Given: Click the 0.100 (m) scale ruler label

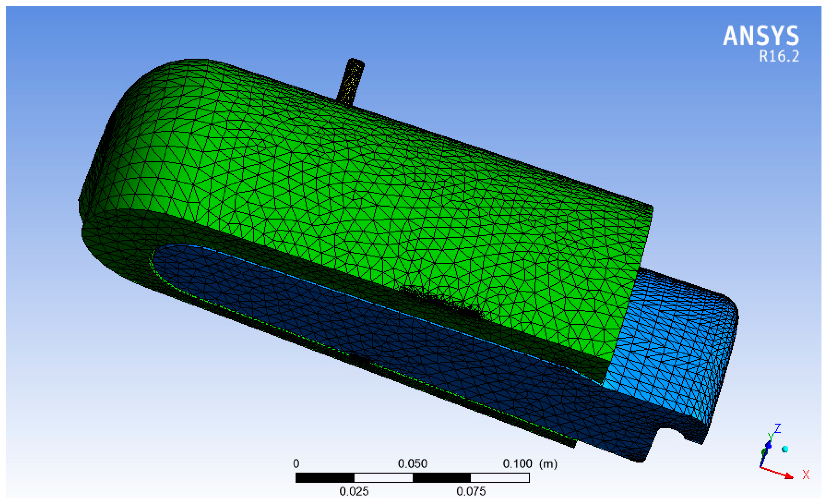Looking at the screenshot, I should 529,464.
